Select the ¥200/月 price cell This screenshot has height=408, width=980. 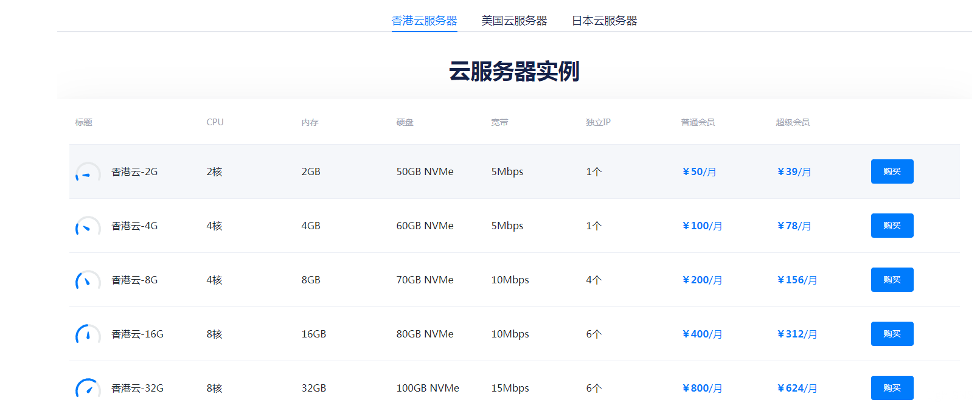(702, 280)
